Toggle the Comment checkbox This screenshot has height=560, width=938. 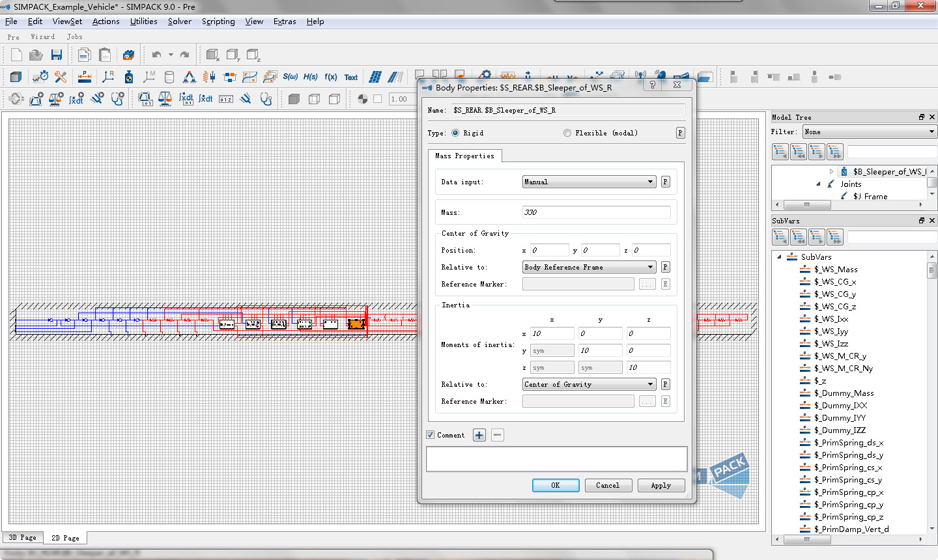(x=430, y=435)
